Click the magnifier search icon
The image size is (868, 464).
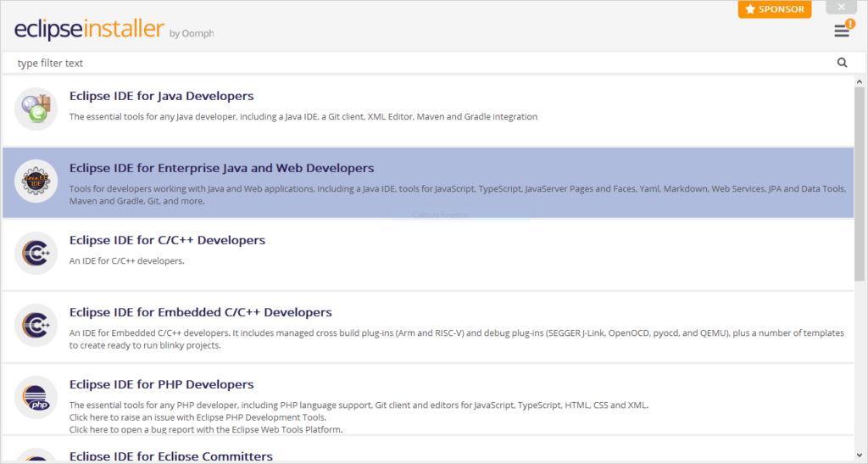point(842,63)
